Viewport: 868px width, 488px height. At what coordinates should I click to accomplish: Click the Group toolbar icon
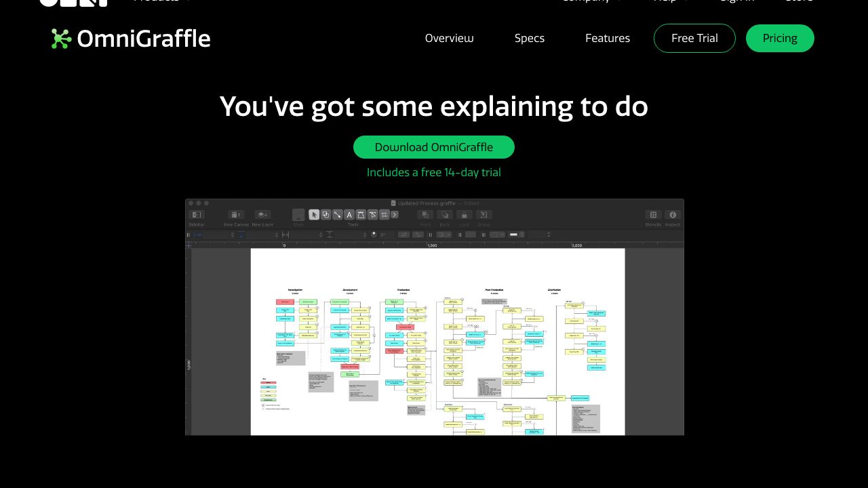(484, 215)
